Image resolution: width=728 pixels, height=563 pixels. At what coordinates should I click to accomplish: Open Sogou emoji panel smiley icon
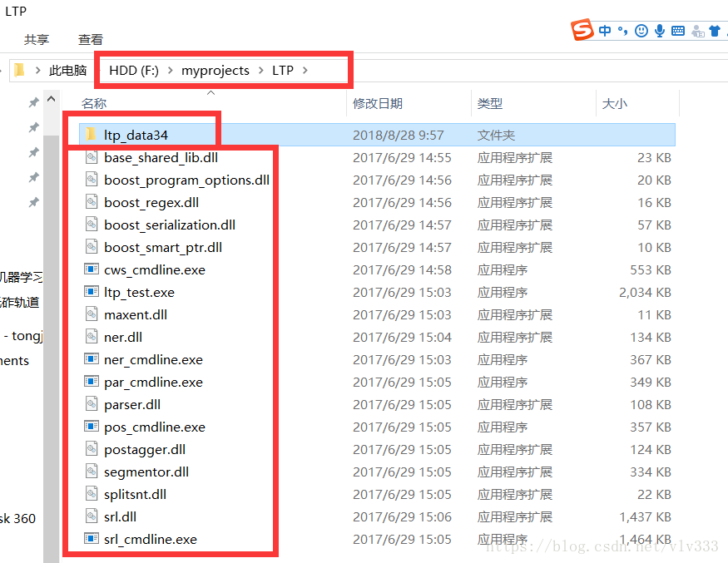click(641, 31)
